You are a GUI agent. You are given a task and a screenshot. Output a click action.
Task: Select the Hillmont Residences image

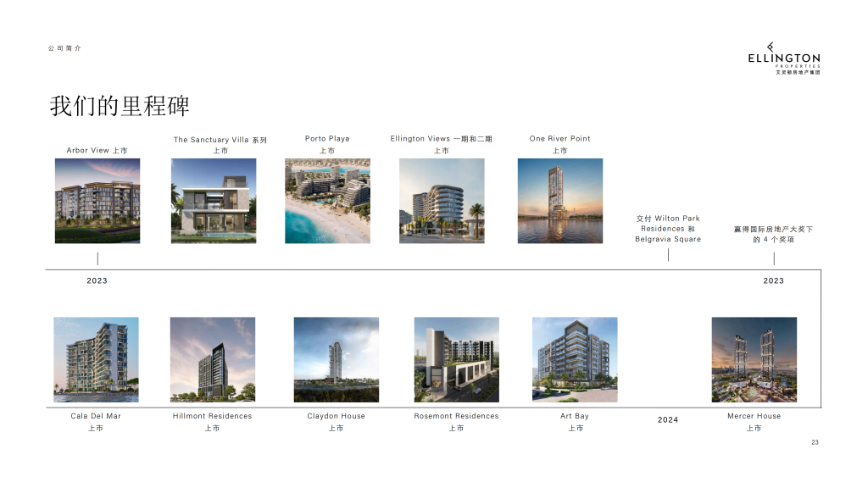213,359
